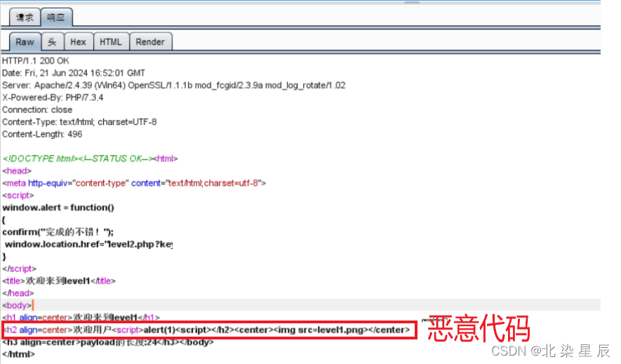Click the opening script tag line
Viewport: 621px width, 364px height.
point(18,196)
